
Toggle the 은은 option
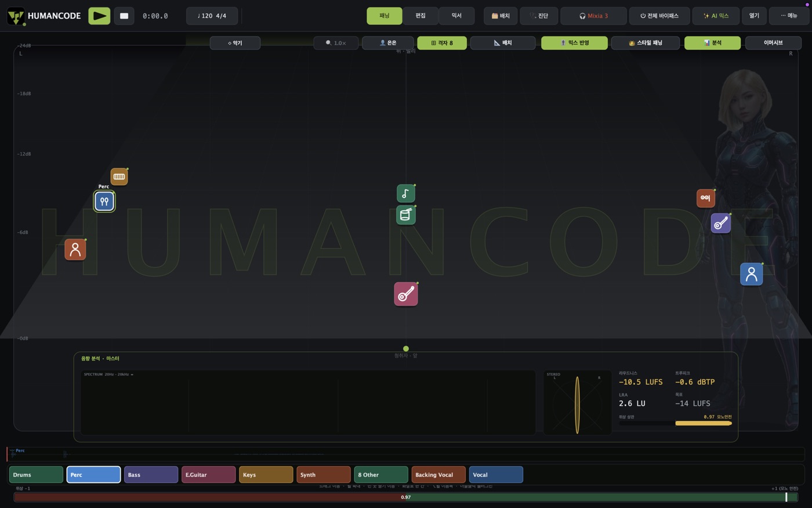coord(387,43)
